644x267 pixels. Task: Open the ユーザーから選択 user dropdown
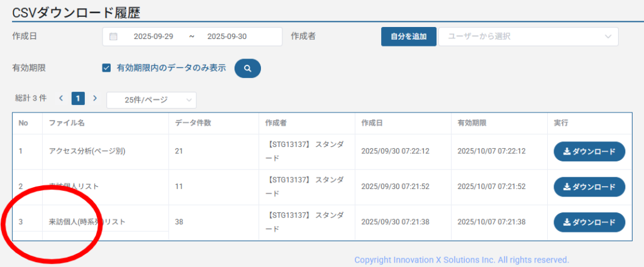tap(528, 36)
